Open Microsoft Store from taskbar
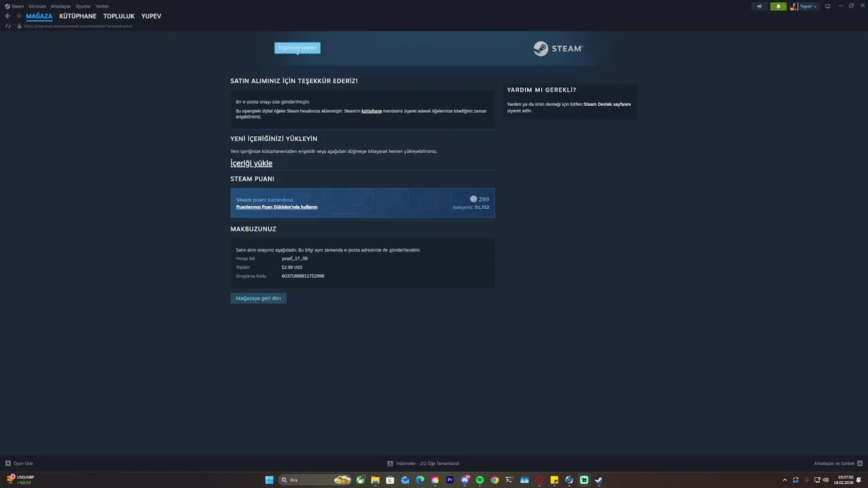The width and height of the screenshot is (868, 488). (x=390, y=480)
